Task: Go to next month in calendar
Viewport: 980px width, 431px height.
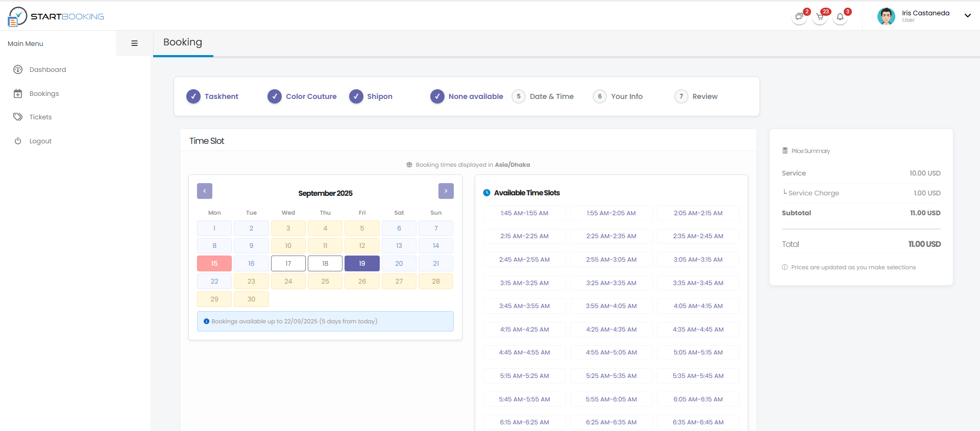Action: pos(446,191)
